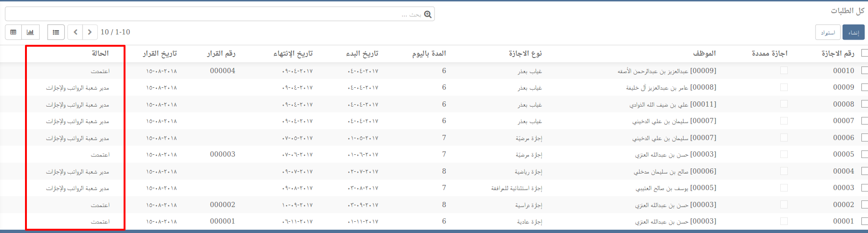Sort by the الحالة column header
This screenshot has width=868, height=233.
tap(100, 53)
